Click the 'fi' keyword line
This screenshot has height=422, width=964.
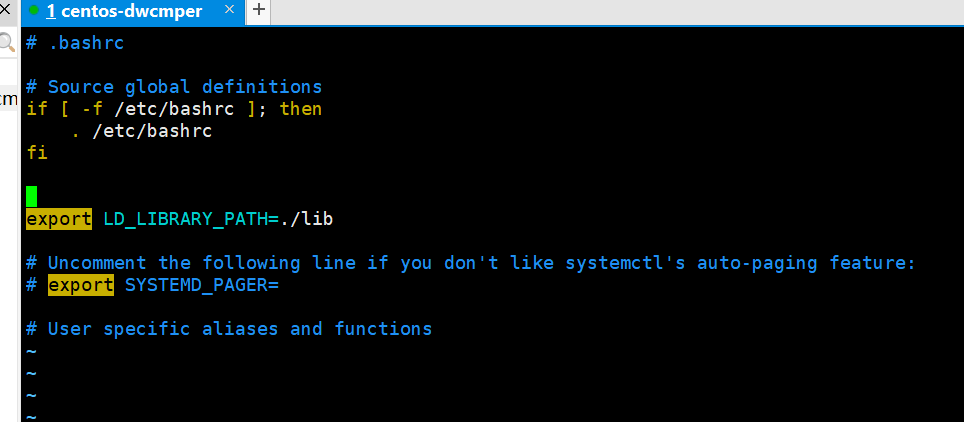click(x=37, y=153)
